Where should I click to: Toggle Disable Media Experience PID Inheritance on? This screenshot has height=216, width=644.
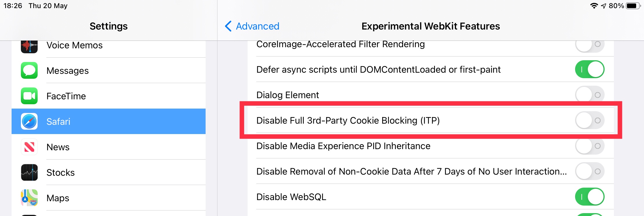[x=590, y=146]
